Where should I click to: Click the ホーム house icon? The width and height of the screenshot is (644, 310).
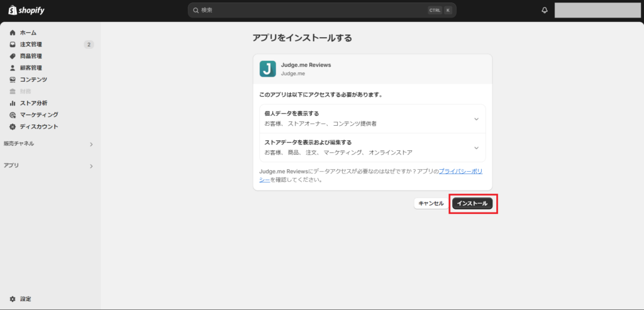pyautogui.click(x=13, y=33)
